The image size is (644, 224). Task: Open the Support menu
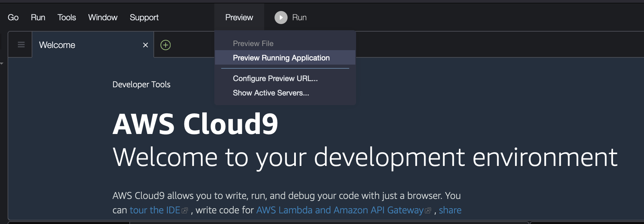click(144, 18)
